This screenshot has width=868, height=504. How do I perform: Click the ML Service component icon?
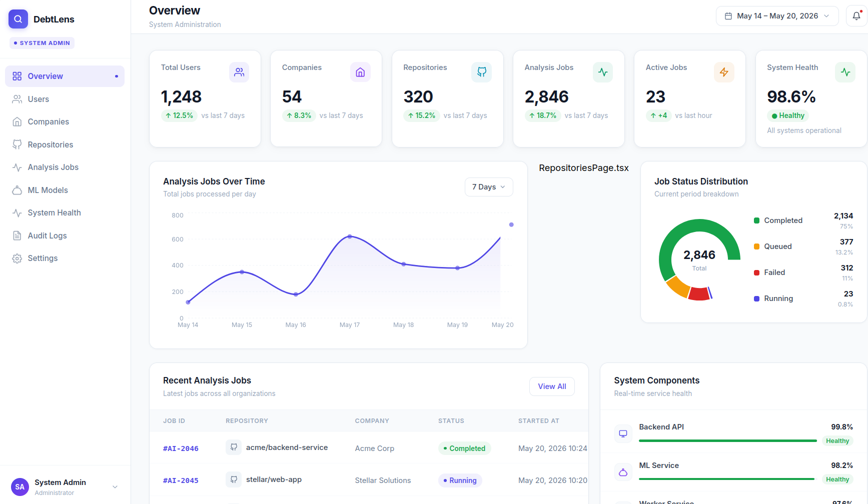tap(623, 472)
